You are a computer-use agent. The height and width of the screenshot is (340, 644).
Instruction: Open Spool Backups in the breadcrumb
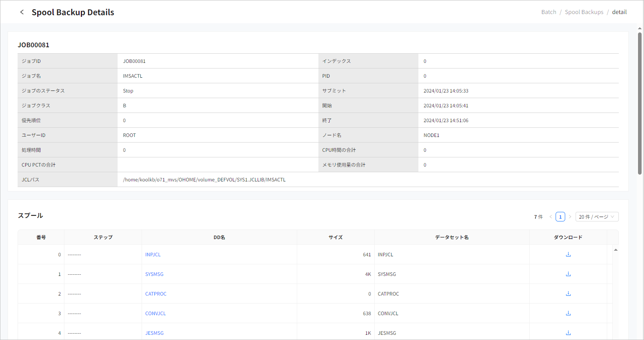(x=584, y=12)
